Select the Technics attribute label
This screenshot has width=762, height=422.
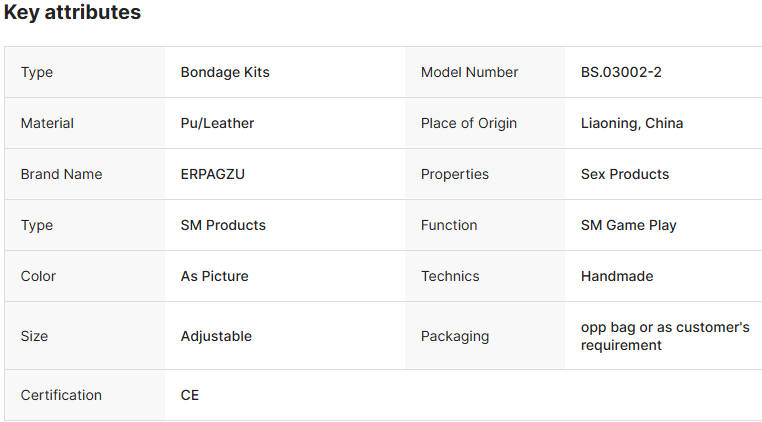[450, 276]
